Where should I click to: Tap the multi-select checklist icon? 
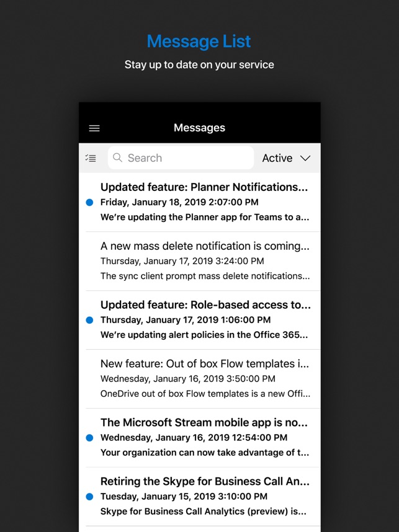pyautogui.click(x=91, y=157)
